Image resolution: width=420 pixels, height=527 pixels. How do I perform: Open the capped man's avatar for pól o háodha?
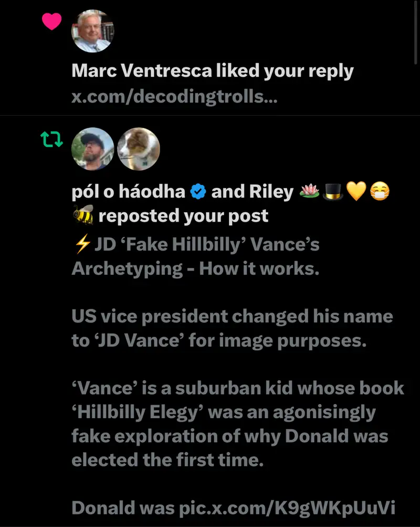[x=92, y=149]
